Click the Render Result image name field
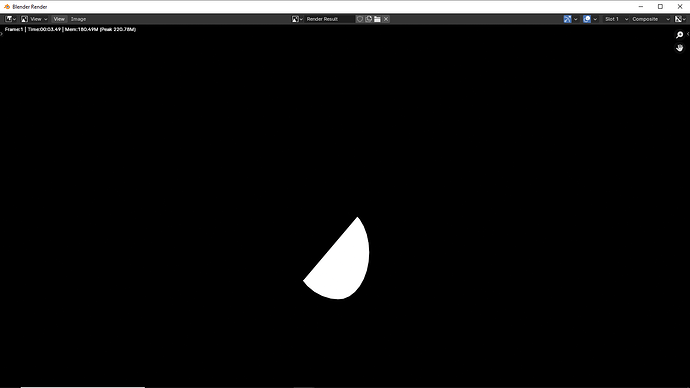The height and width of the screenshot is (388, 690). (330, 19)
